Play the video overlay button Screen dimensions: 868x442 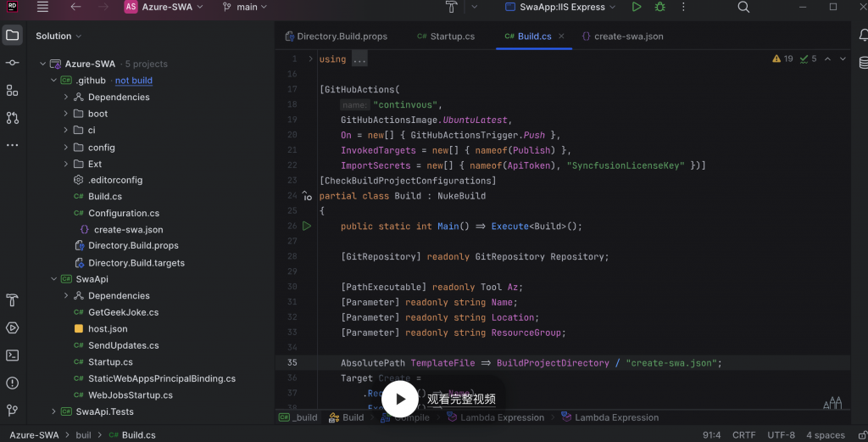pos(401,399)
